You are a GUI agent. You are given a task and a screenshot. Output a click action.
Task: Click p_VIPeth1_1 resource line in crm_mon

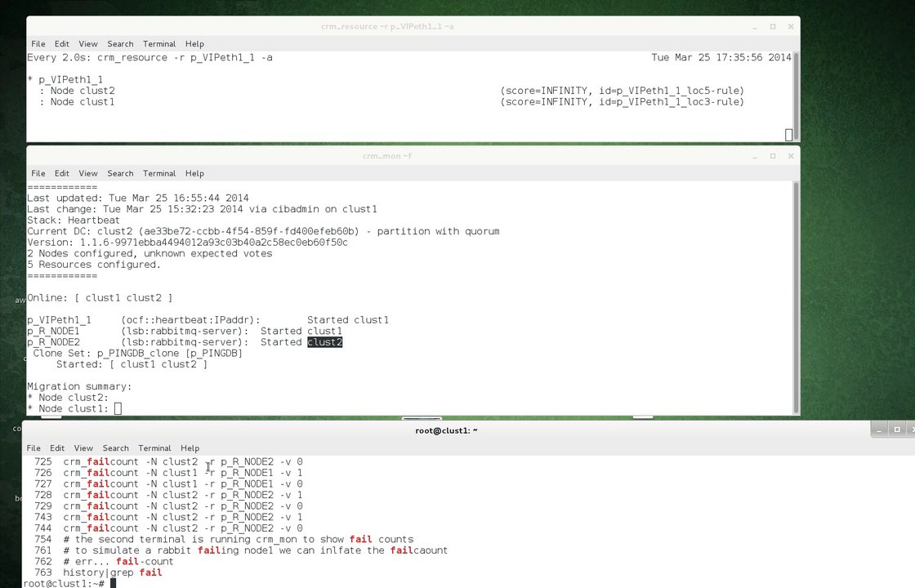coord(208,319)
